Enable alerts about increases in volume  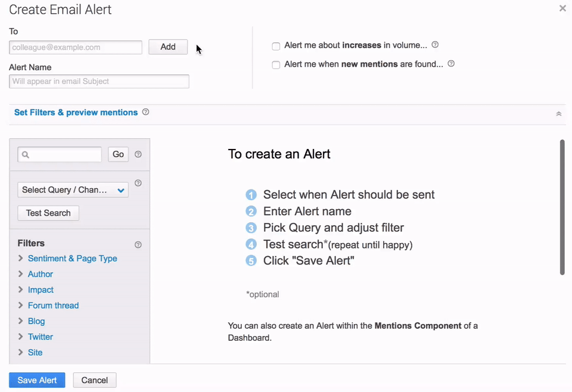point(276,46)
